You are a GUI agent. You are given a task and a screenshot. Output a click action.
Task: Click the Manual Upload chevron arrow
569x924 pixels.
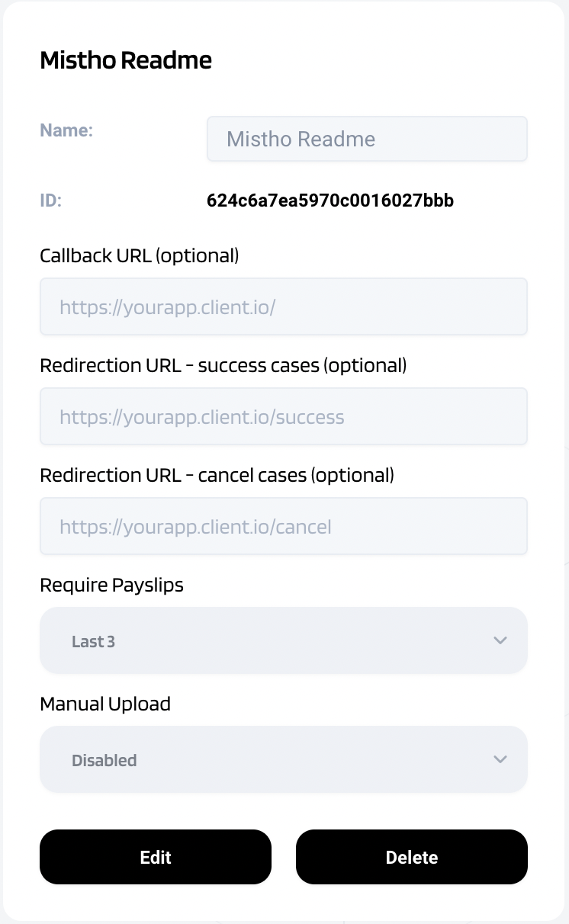pyautogui.click(x=500, y=759)
